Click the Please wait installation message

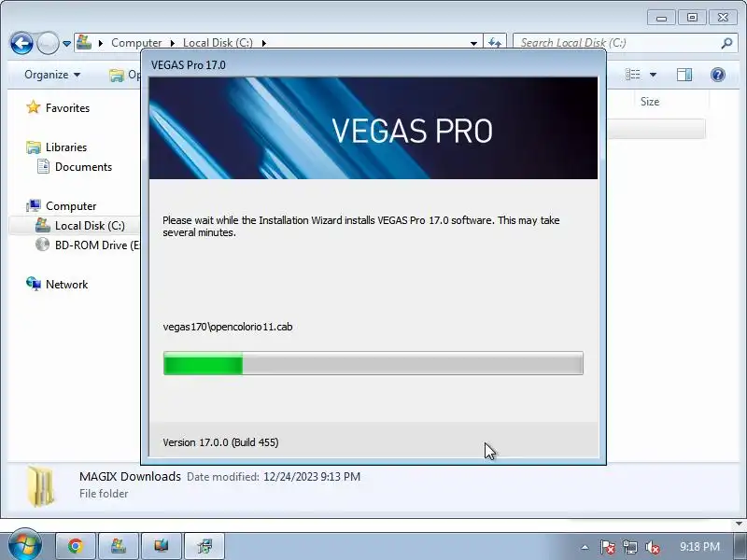coord(361,226)
